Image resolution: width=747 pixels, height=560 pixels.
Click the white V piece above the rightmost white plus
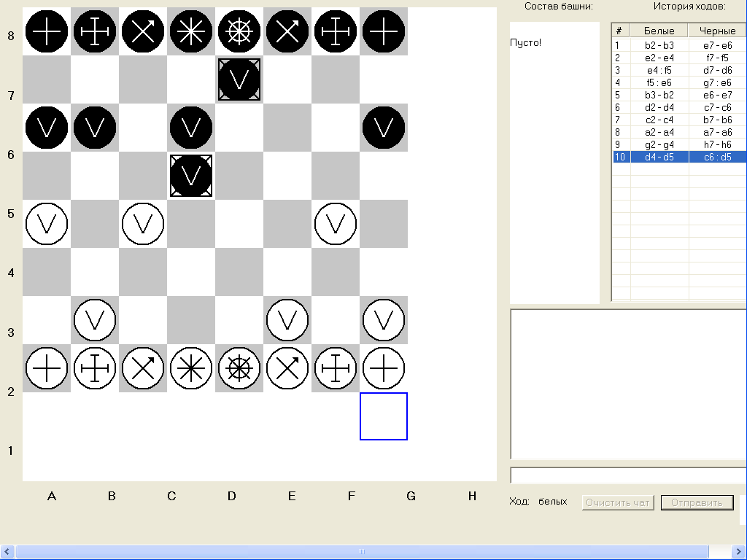click(x=384, y=320)
